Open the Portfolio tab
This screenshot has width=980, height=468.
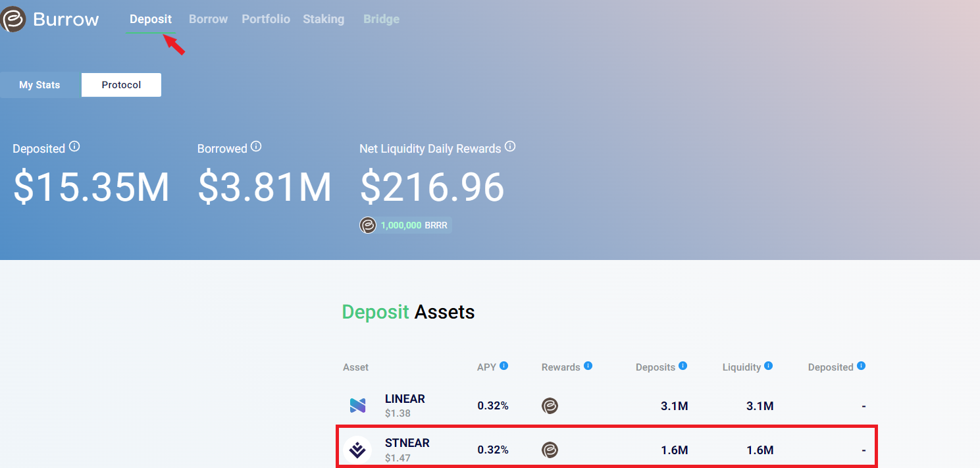(x=266, y=19)
